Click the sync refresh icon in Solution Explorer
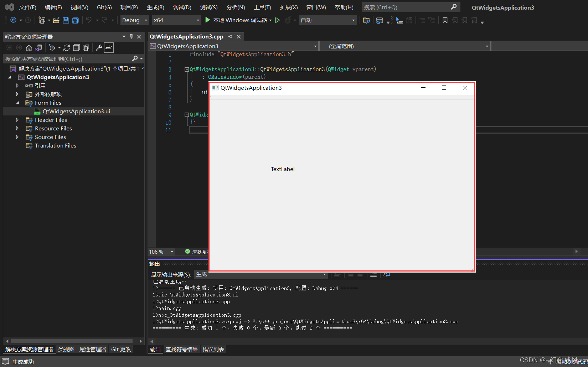The height and width of the screenshot is (367, 588). [x=67, y=48]
